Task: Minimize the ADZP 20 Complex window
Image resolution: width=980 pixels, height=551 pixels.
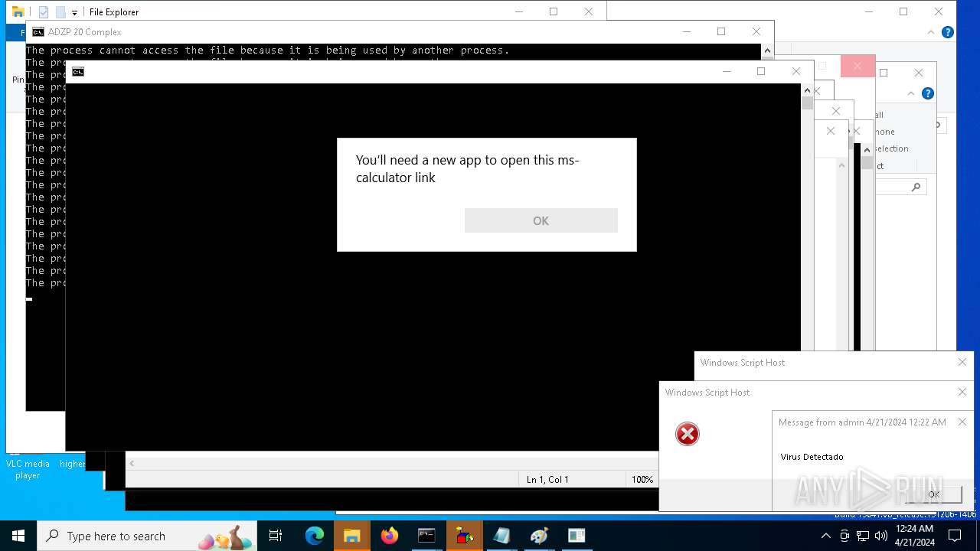Action: [687, 31]
